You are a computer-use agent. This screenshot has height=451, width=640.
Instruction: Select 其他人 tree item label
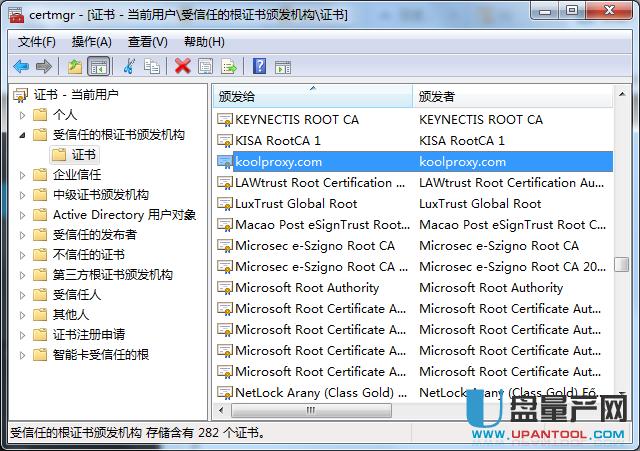pyautogui.click(x=71, y=315)
